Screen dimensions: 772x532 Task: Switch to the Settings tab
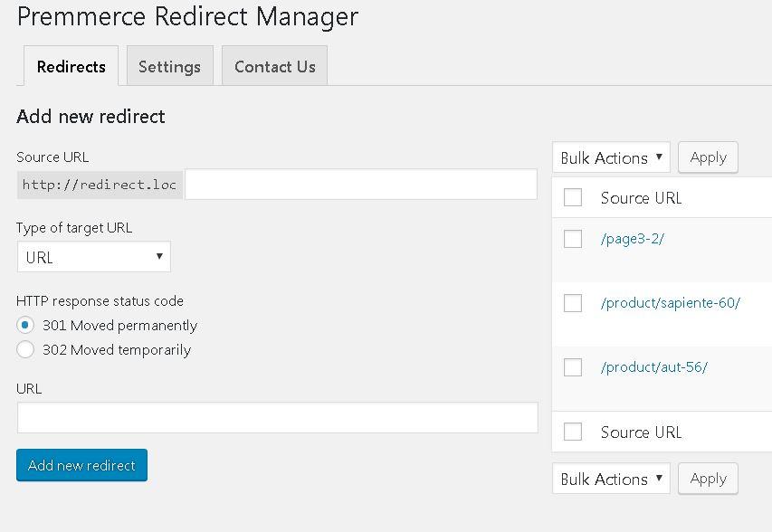pyautogui.click(x=169, y=65)
